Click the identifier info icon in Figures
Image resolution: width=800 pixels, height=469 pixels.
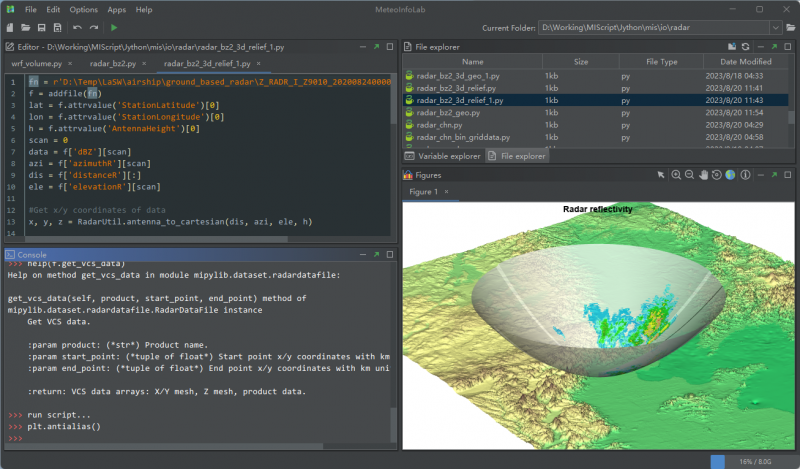tap(745, 175)
